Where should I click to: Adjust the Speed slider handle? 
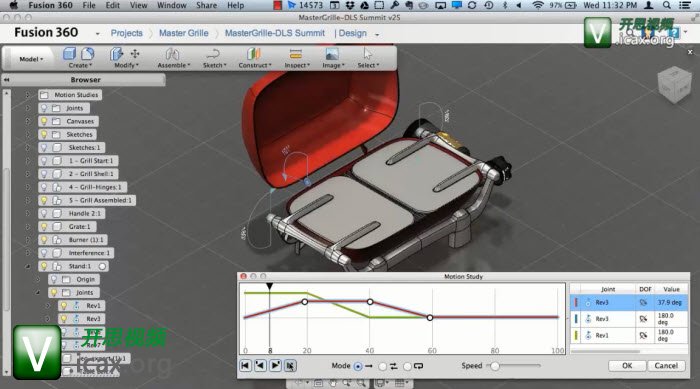495,366
